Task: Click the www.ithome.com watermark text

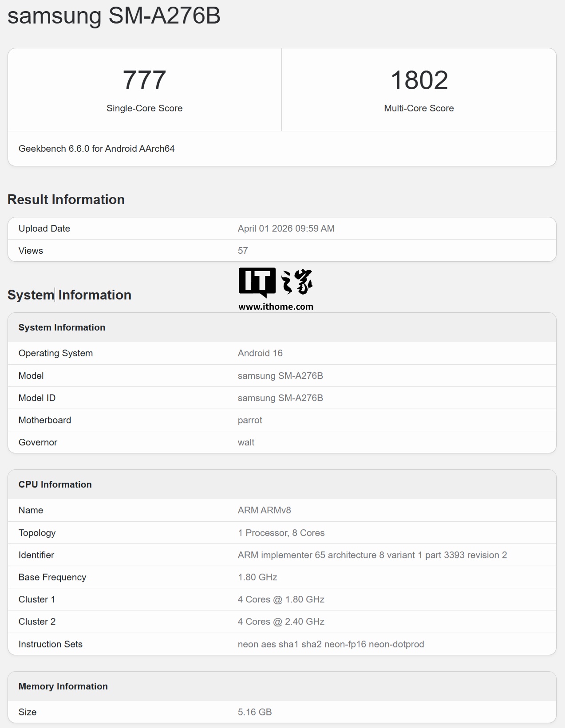Action: pos(276,307)
